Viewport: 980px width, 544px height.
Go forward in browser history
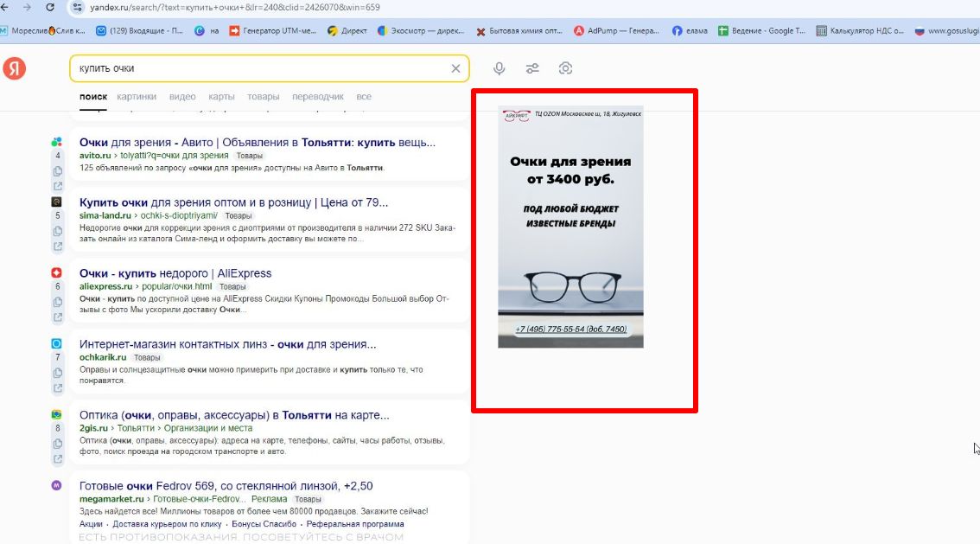[x=27, y=7]
